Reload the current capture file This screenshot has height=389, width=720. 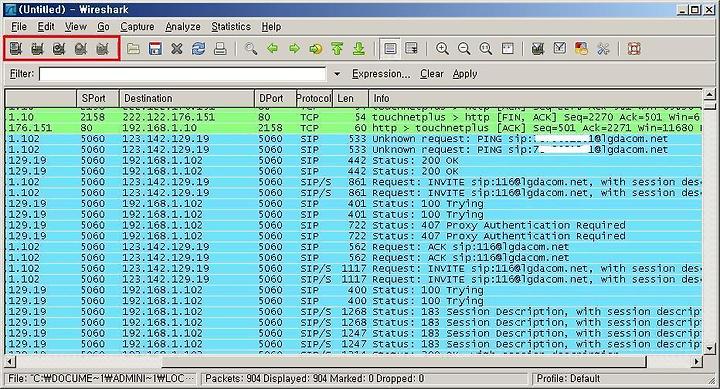[x=198, y=48]
